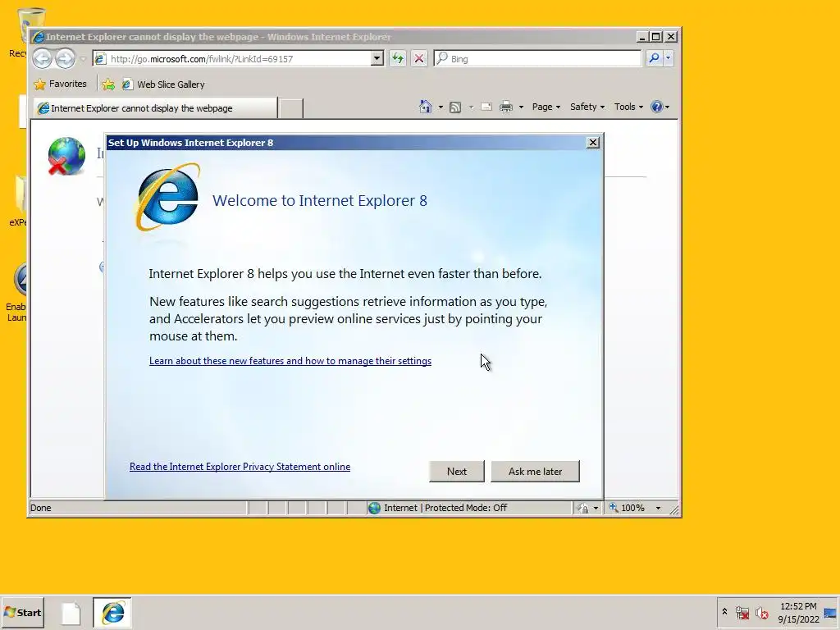Show hidden system tray icons

coord(724,611)
